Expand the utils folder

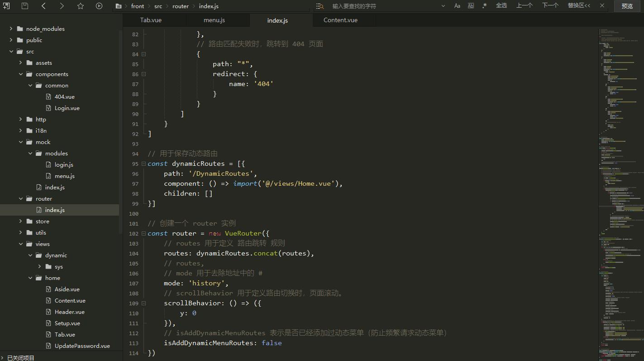(x=20, y=232)
